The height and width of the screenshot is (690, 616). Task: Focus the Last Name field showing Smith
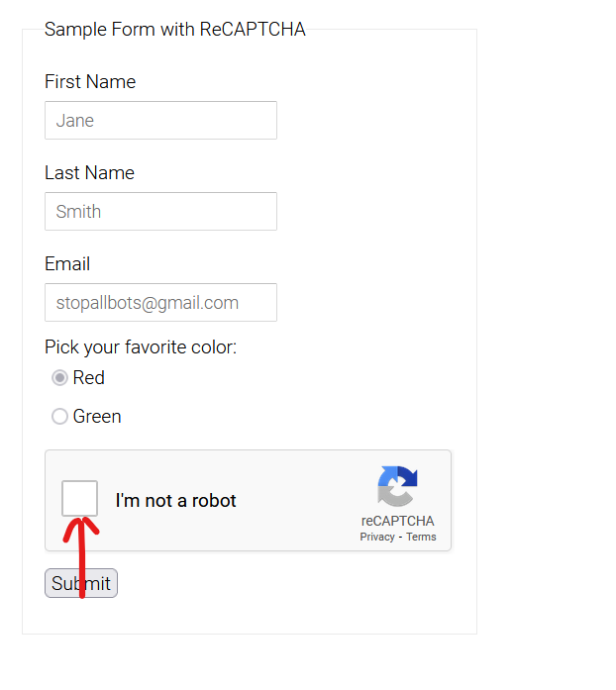click(x=160, y=211)
